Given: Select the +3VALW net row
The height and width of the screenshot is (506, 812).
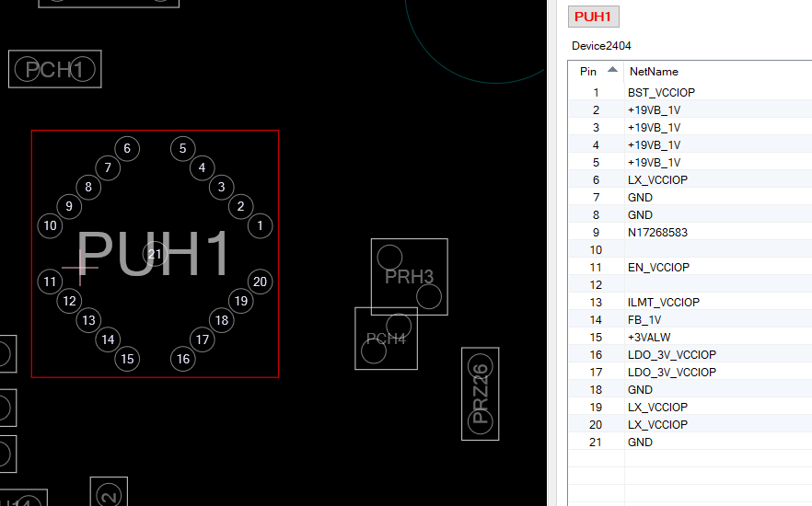Looking at the screenshot, I should (x=690, y=338).
